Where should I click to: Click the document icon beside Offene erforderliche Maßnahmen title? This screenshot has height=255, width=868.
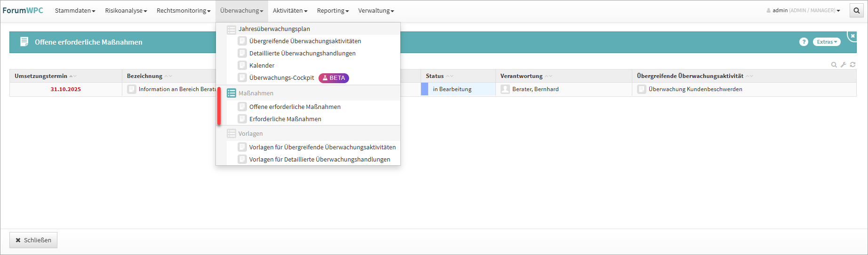pos(24,42)
